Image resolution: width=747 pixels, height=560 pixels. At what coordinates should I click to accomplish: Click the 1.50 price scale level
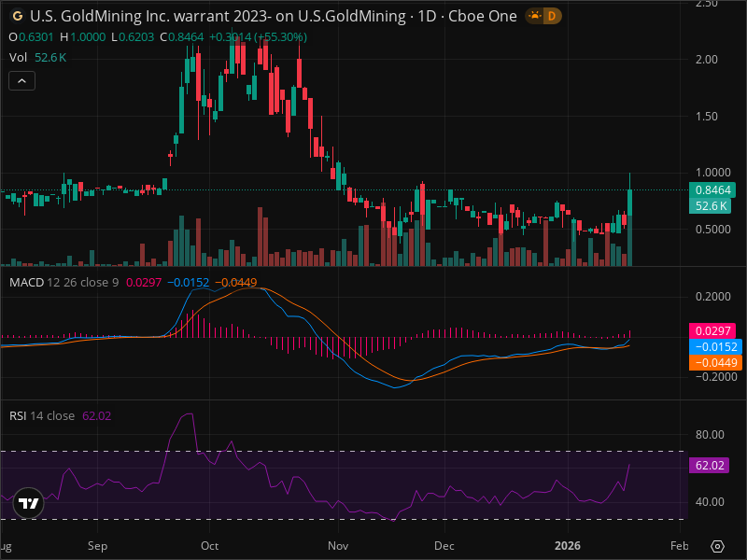pos(707,116)
